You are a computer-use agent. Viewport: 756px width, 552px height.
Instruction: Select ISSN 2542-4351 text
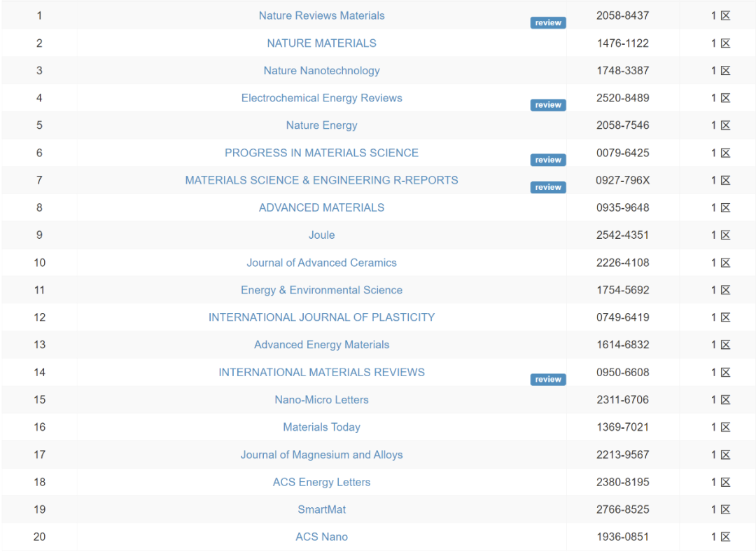tap(622, 235)
